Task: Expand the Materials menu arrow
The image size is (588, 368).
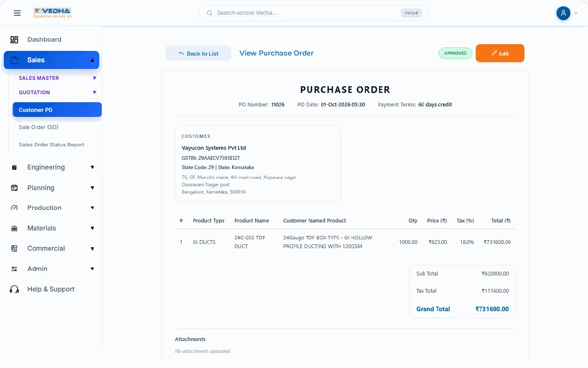Action: (93, 228)
